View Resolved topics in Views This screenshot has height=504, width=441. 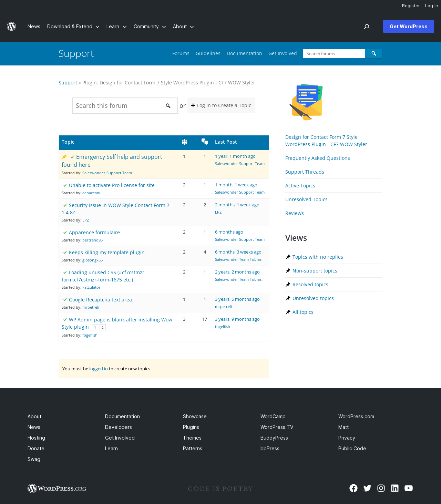(310, 285)
